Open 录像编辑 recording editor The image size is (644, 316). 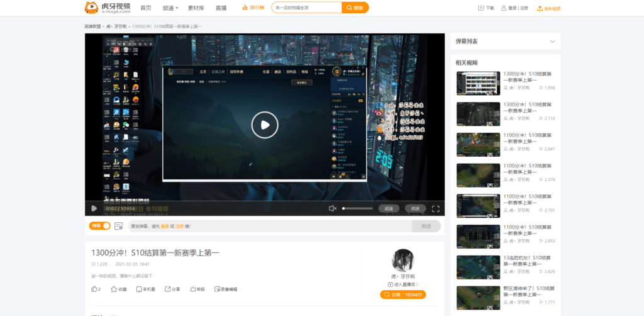pyautogui.click(x=226, y=289)
